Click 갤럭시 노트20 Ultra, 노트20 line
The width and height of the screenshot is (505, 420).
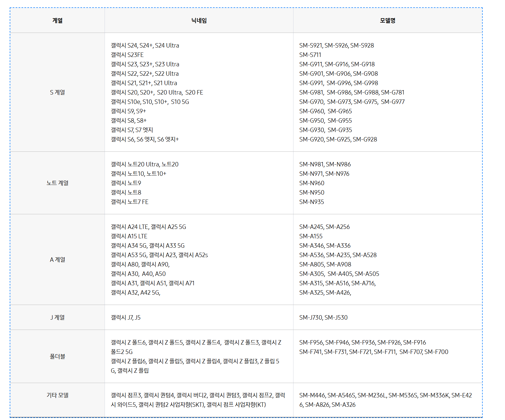[145, 164]
